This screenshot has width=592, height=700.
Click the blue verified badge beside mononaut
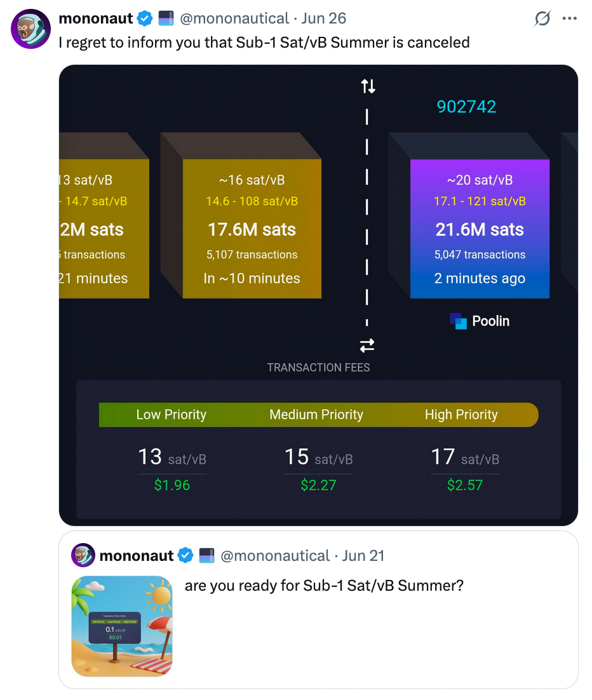(145, 18)
